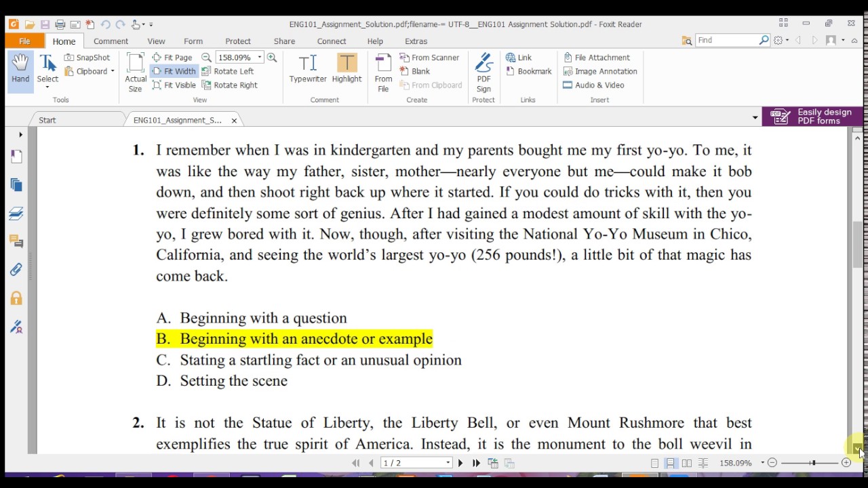Open the Bookmarks side panel
Viewport: 868px width, 488px height.
click(16, 157)
